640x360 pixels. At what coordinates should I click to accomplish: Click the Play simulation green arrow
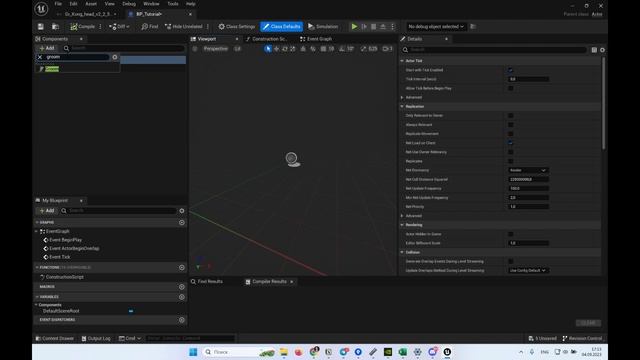(x=354, y=27)
